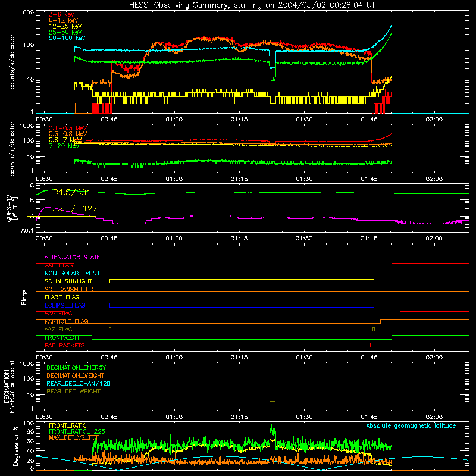Click the B4.5/601 flare annotation
The width and height of the screenshot is (476, 476).
pyautogui.click(x=71, y=192)
